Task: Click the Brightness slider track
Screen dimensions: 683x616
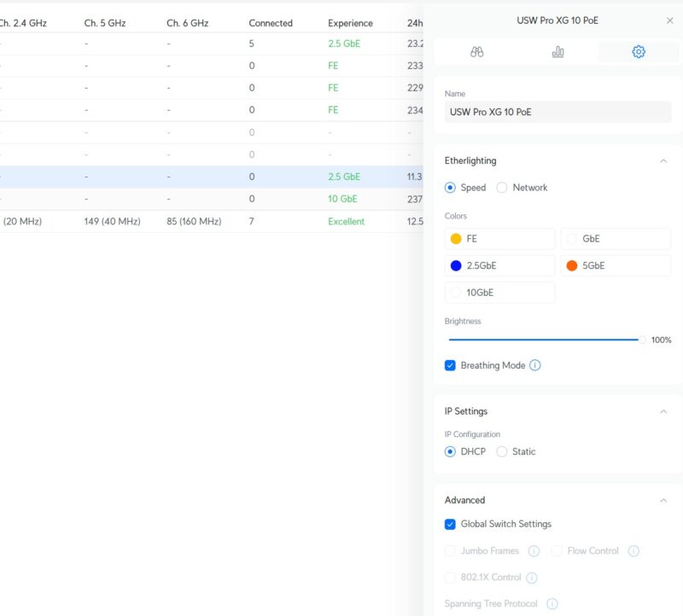Action: [x=546, y=340]
